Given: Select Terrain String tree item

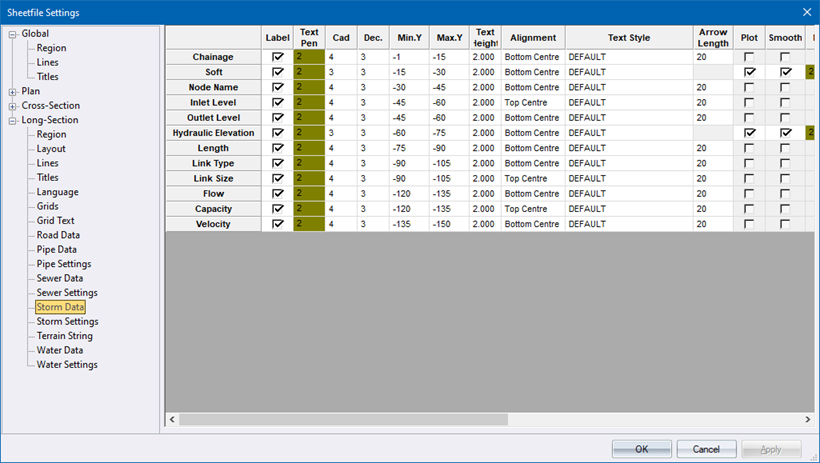Looking at the screenshot, I should (x=67, y=336).
